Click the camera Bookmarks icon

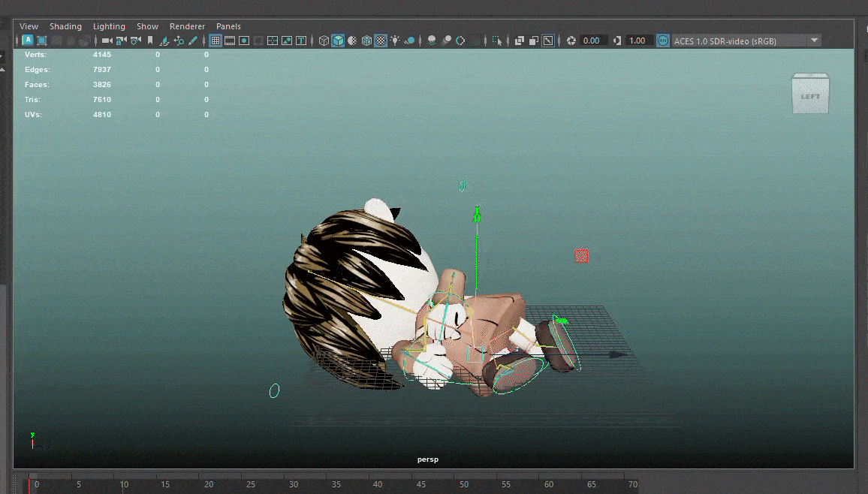[150, 41]
